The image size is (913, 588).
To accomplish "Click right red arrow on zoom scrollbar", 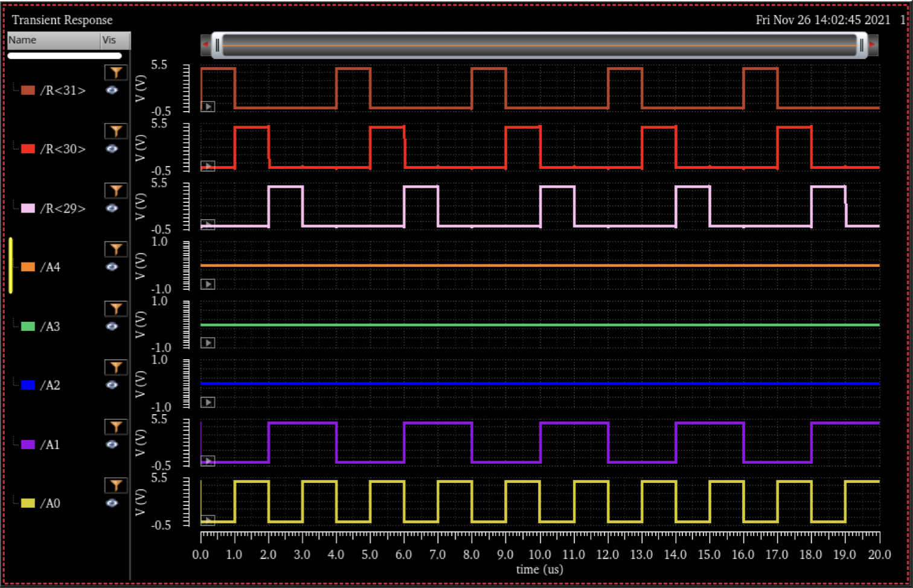I will (873, 45).
